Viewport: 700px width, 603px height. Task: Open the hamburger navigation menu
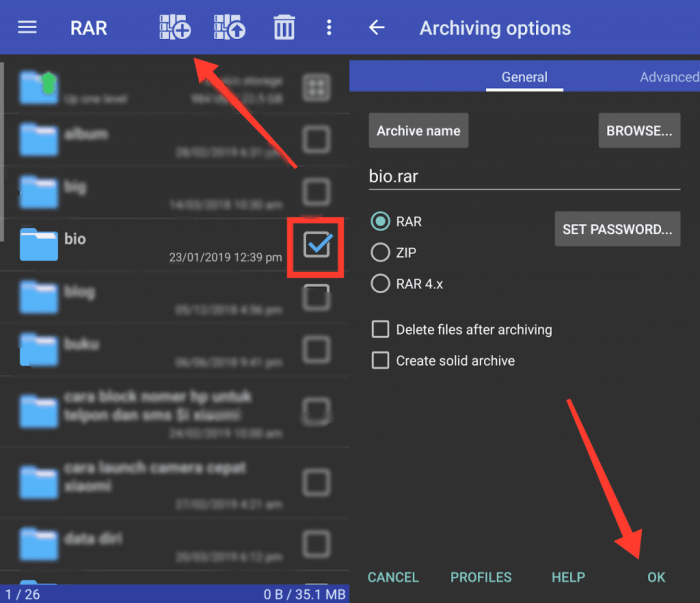tap(27, 28)
